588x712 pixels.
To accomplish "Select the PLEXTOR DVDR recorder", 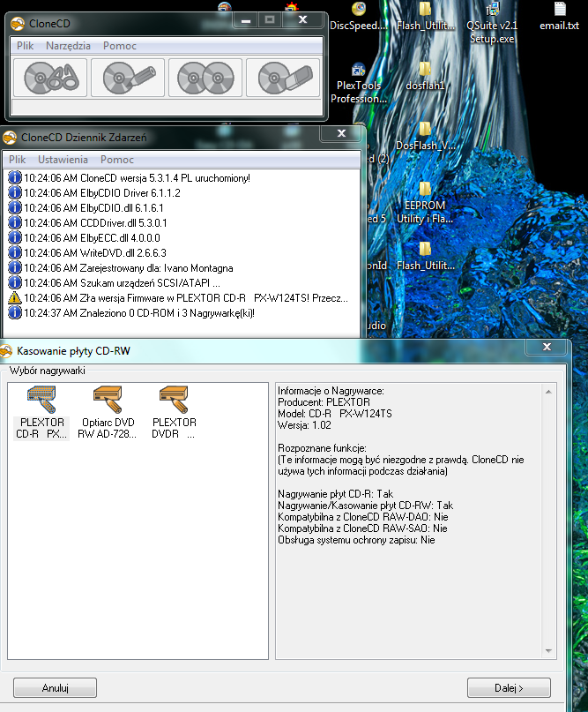I will pos(174,412).
